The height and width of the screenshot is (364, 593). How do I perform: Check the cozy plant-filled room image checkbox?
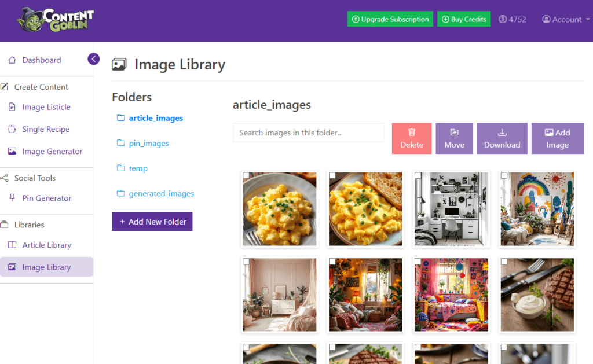pos(332,261)
